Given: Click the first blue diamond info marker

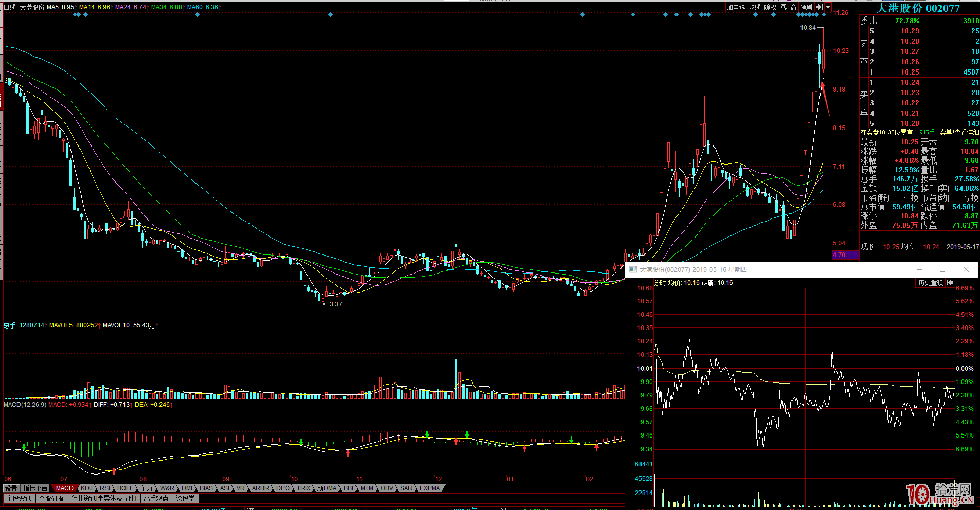Looking at the screenshot, I should coord(75,15).
